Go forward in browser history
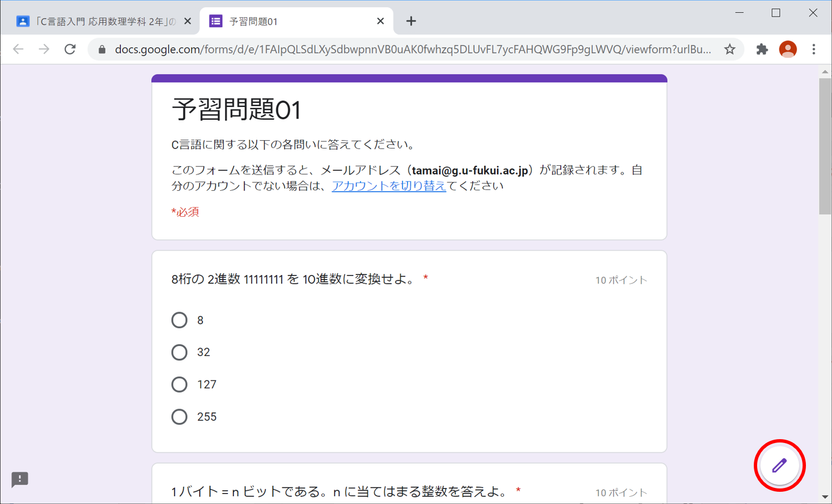The width and height of the screenshot is (832, 504). pos(44,49)
